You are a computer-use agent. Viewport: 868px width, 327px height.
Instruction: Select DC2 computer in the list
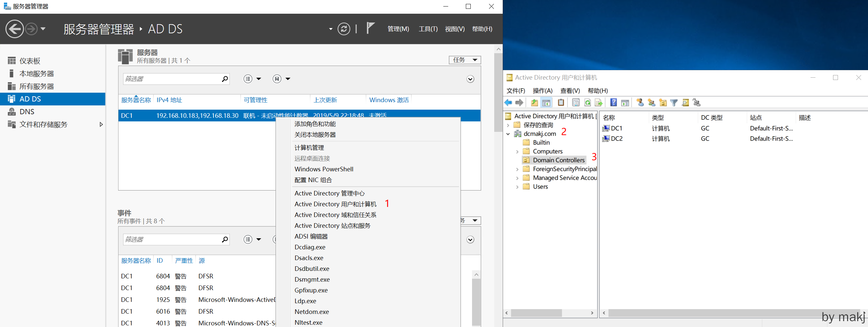tap(616, 139)
